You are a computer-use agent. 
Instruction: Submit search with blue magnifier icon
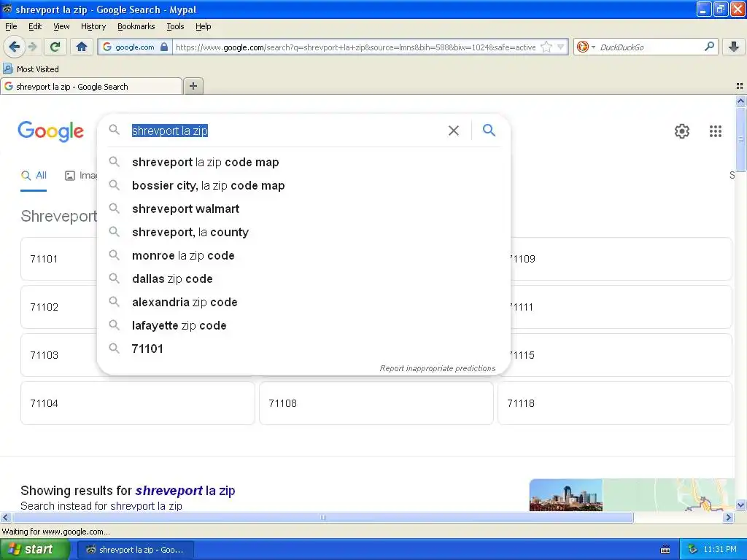tap(489, 130)
